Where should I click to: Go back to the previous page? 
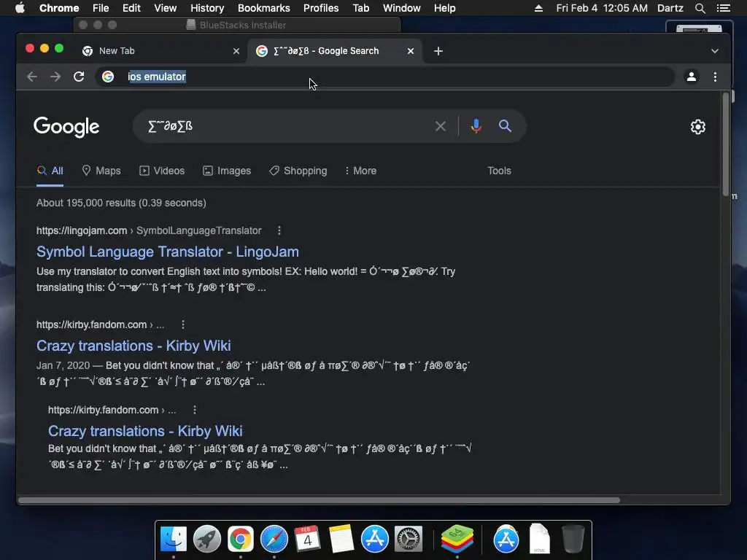point(32,77)
